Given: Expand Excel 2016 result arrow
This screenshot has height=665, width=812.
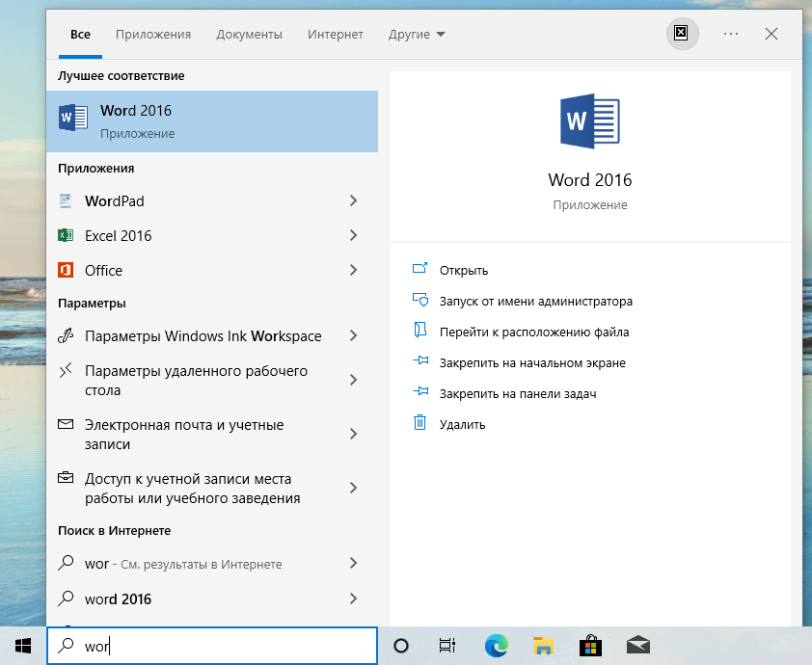Looking at the screenshot, I should [354, 235].
